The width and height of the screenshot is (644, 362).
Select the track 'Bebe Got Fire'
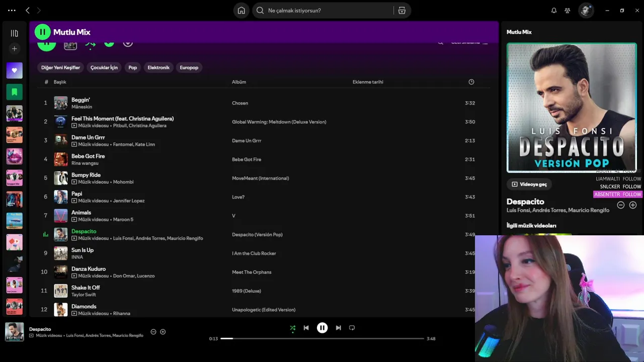pos(88,156)
